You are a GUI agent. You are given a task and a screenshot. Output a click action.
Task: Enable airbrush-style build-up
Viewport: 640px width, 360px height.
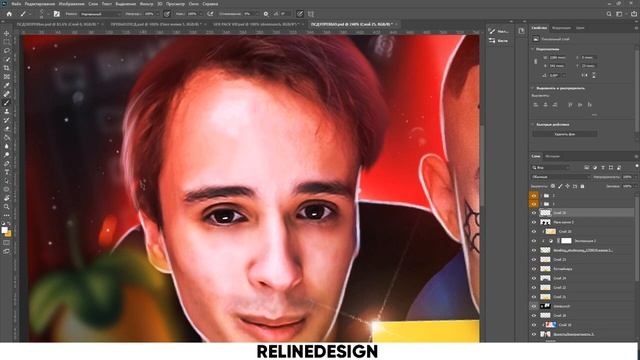210,13
